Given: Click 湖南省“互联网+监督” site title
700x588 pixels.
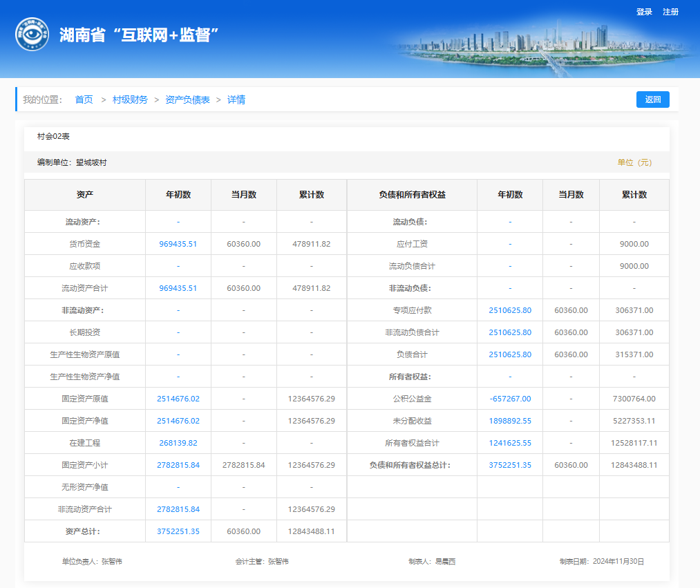Looking at the screenshot, I should [x=139, y=35].
